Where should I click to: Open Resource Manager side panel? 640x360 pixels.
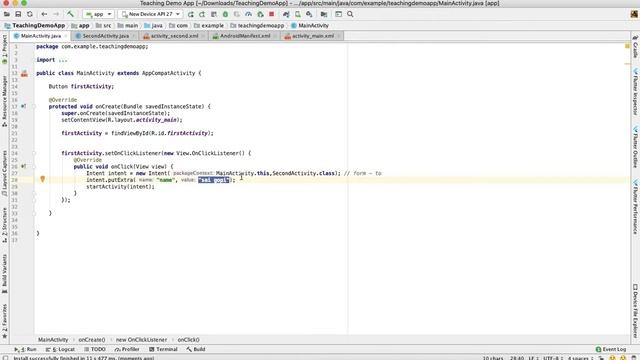pyautogui.click(x=4, y=101)
